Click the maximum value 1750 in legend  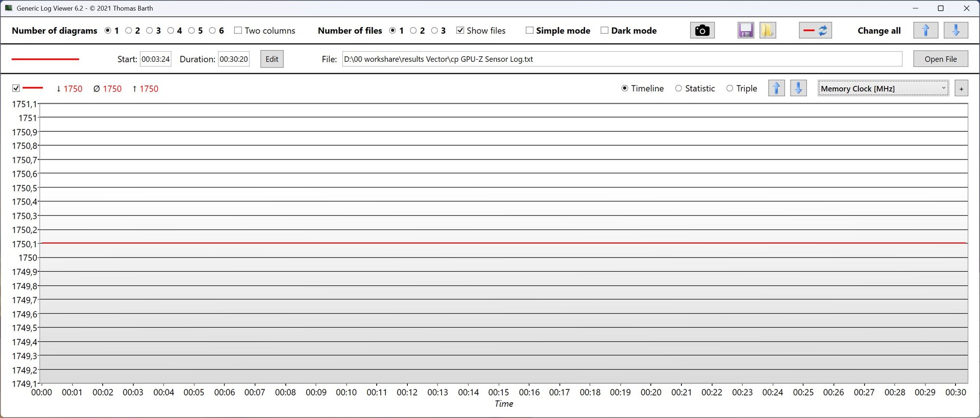tap(149, 89)
